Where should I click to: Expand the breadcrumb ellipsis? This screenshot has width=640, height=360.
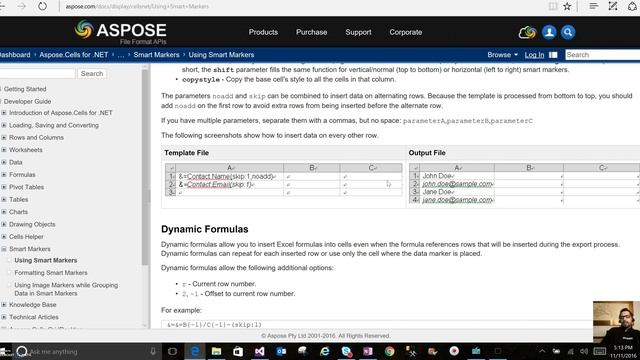[121, 55]
